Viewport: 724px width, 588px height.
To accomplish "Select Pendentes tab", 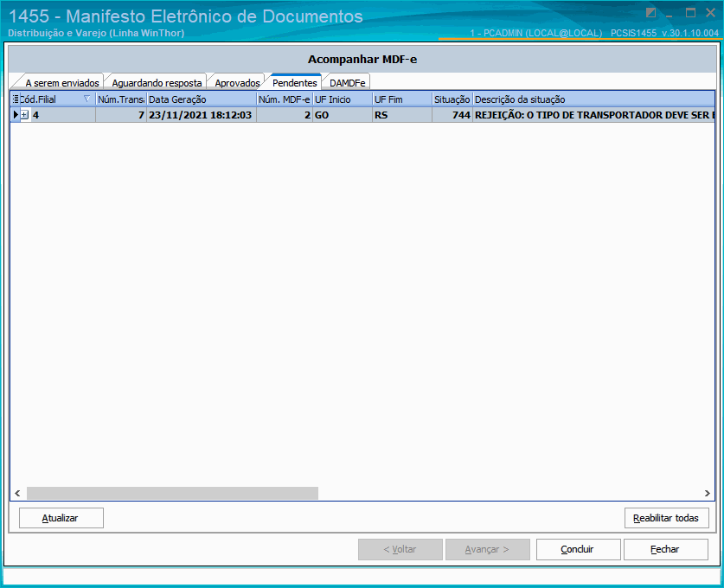I will pos(295,83).
